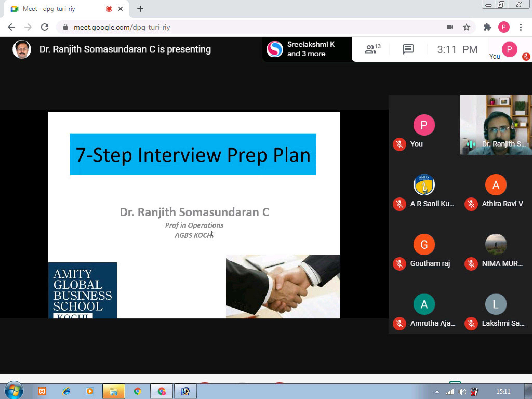Click the browser forward arrow

pos(28,27)
